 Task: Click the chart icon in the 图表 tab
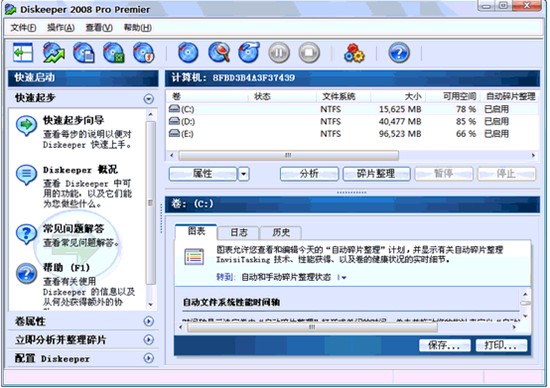click(194, 257)
